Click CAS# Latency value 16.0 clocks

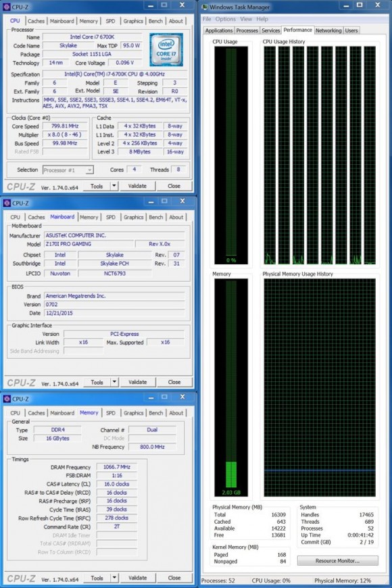[117, 484]
